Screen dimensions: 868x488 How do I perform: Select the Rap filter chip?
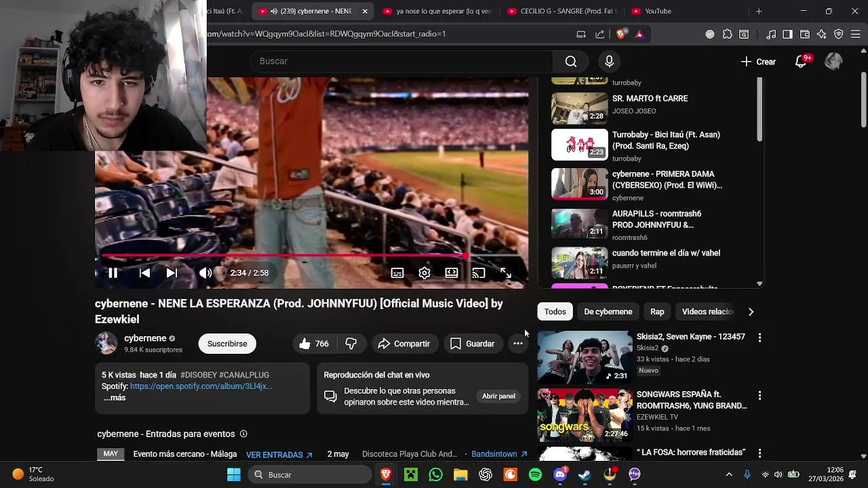point(657,312)
